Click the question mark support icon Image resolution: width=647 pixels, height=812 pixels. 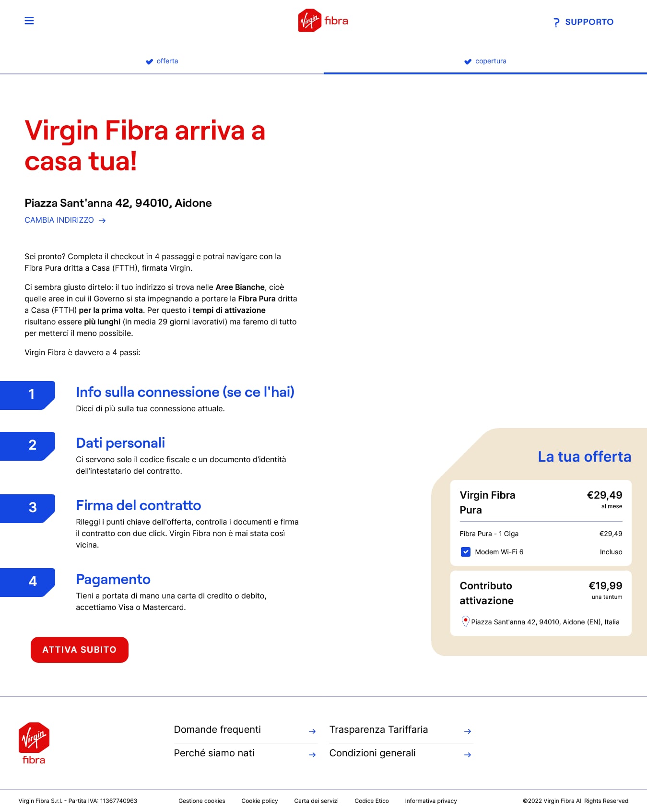[x=556, y=23]
